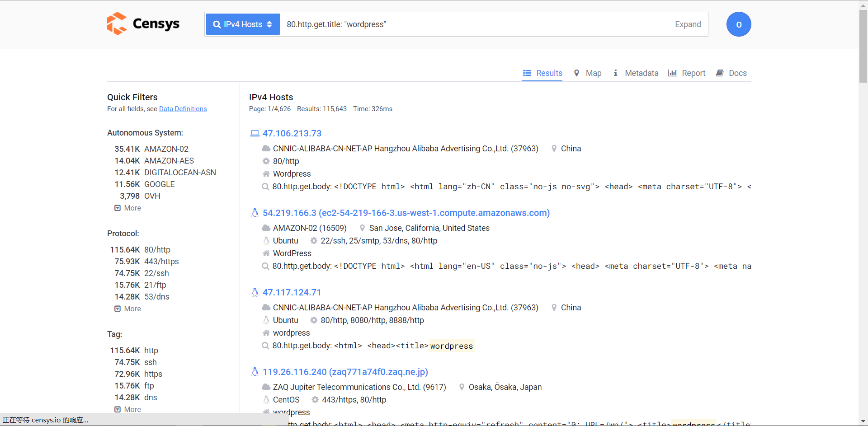Click the Censys logo icon
This screenshot has width=868, height=426.
click(x=117, y=23)
